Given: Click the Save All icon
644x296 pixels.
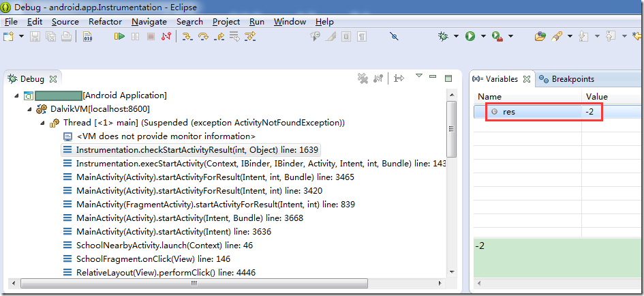Looking at the screenshot, I should pyautogui.click(x=51, y=37).
